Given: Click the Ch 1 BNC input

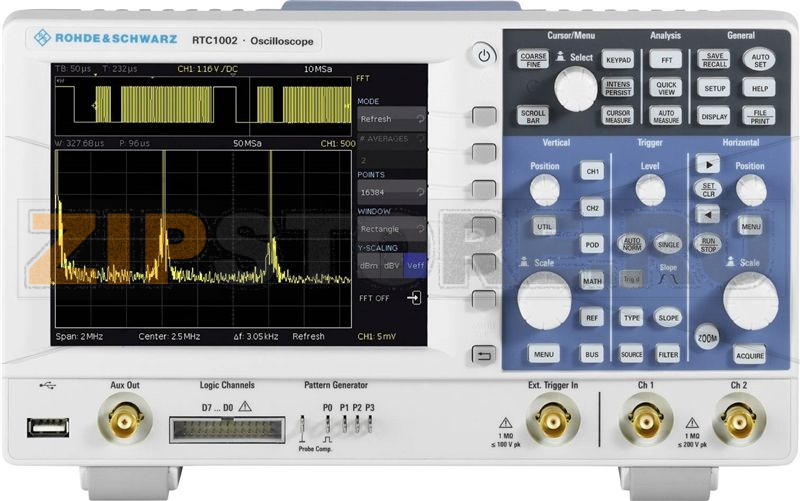Looking at the screenshot, I should pyautogui.click(x=645, y=421).
